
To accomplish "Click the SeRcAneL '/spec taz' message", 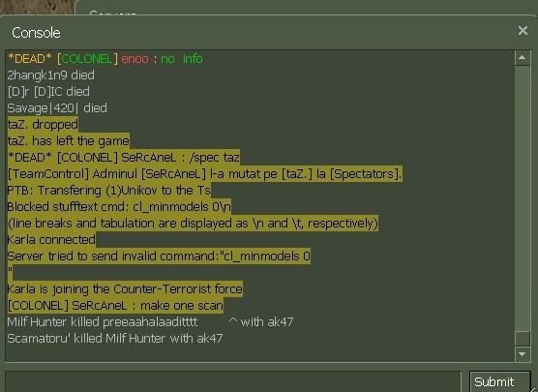I will pyautogui.click(x=124, y=157).
